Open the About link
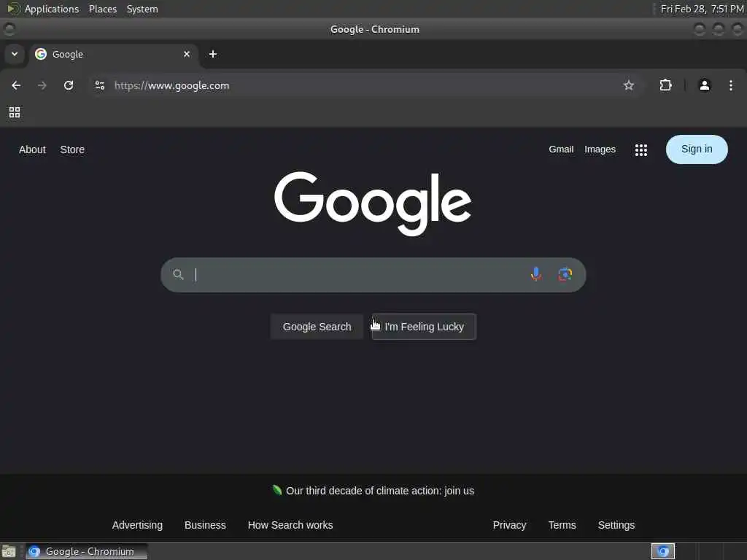Screen dimensions: 747x560 pos(32,149)
